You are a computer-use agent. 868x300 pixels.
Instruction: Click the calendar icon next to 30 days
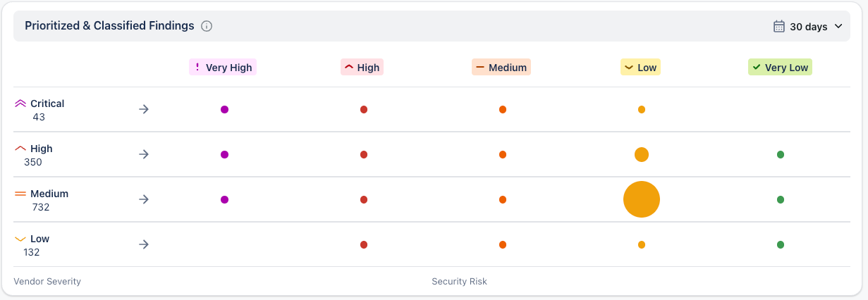[x=779, y=27]
